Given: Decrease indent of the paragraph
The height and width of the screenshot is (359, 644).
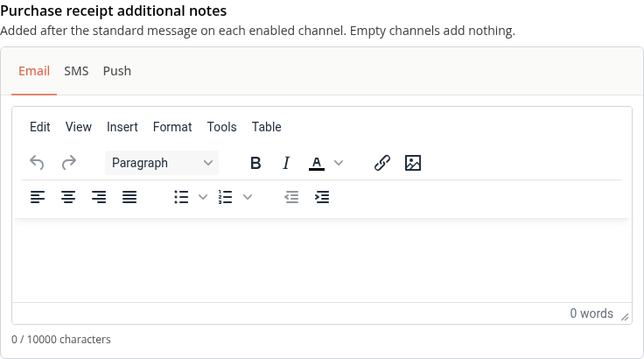Looking at the screenshot, I should click(291, 197).
